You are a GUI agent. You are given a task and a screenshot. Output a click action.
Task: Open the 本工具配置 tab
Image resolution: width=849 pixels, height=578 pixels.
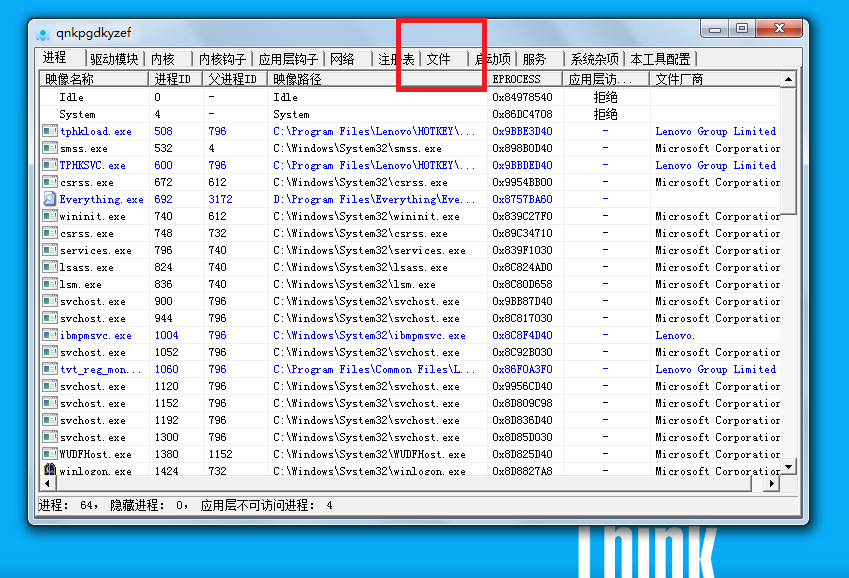[x=661, y=59]
